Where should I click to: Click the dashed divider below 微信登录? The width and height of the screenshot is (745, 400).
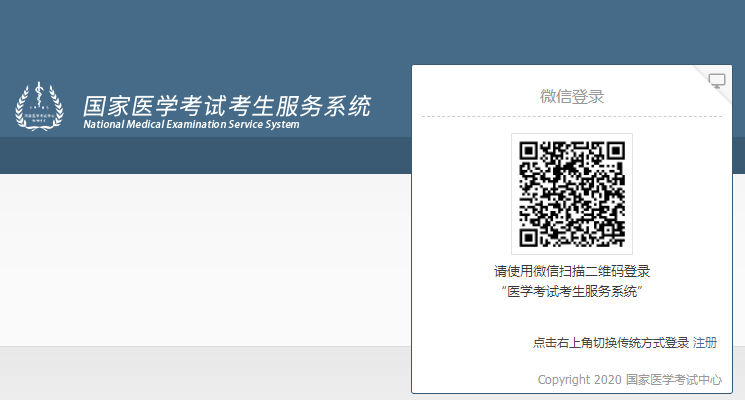(571, 117)
